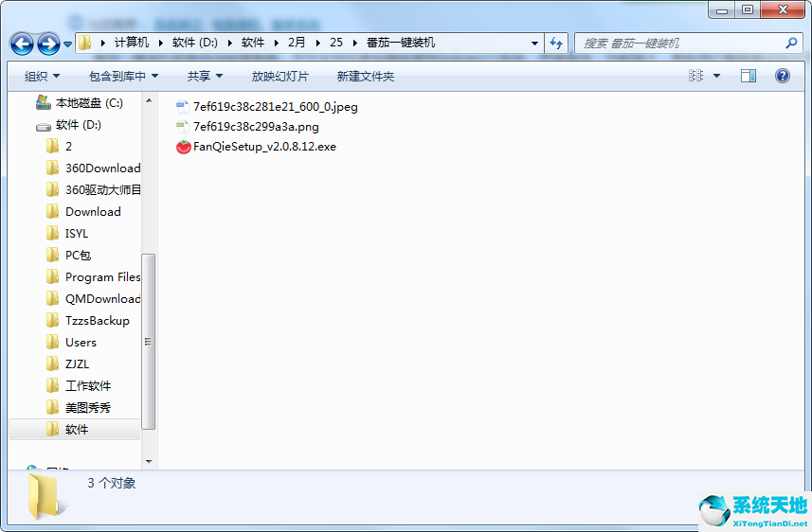Screen dimensions: 812x532
Task: Select the 7ef619c38c299a3a.png file
Action: [256, 126]
